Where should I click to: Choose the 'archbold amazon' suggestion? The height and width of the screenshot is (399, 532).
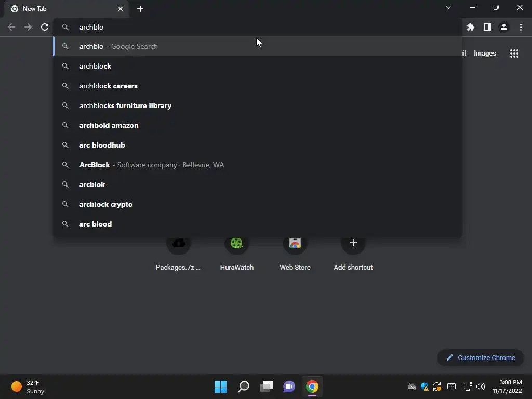pyautogui.click(x=258, y=125)
